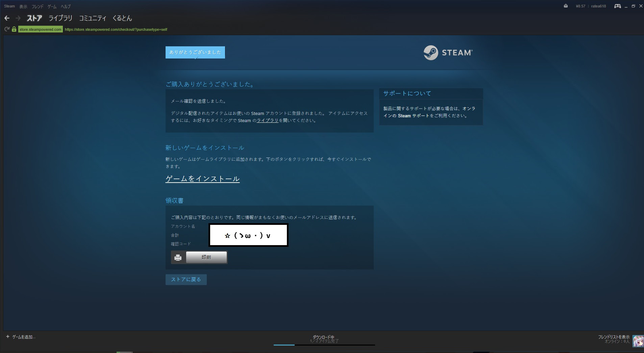
Task: Click the Steam logo on page header
Action: point(448,53)
